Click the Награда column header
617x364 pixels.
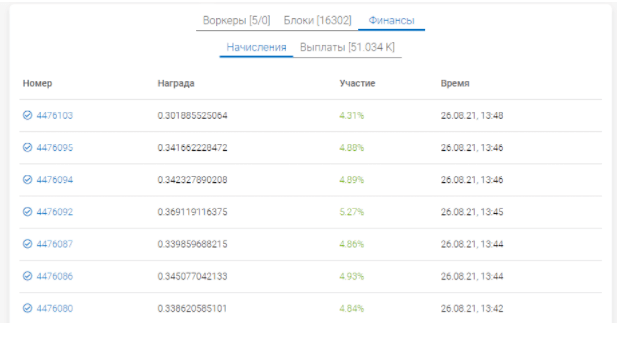click(176, 83)
